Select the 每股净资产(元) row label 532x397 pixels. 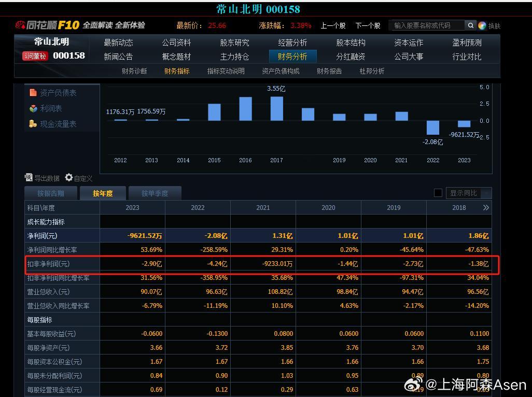click(x=48, y=348)
